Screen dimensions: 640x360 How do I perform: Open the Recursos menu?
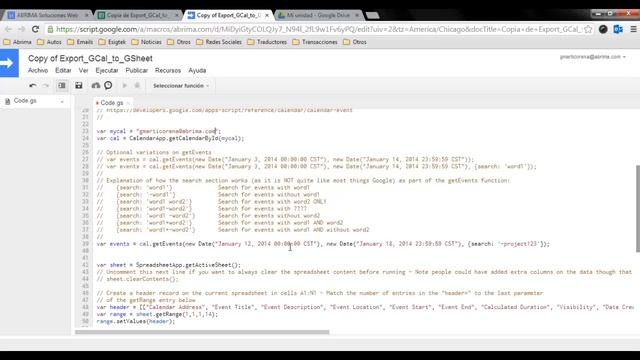(x=168, y=71)
